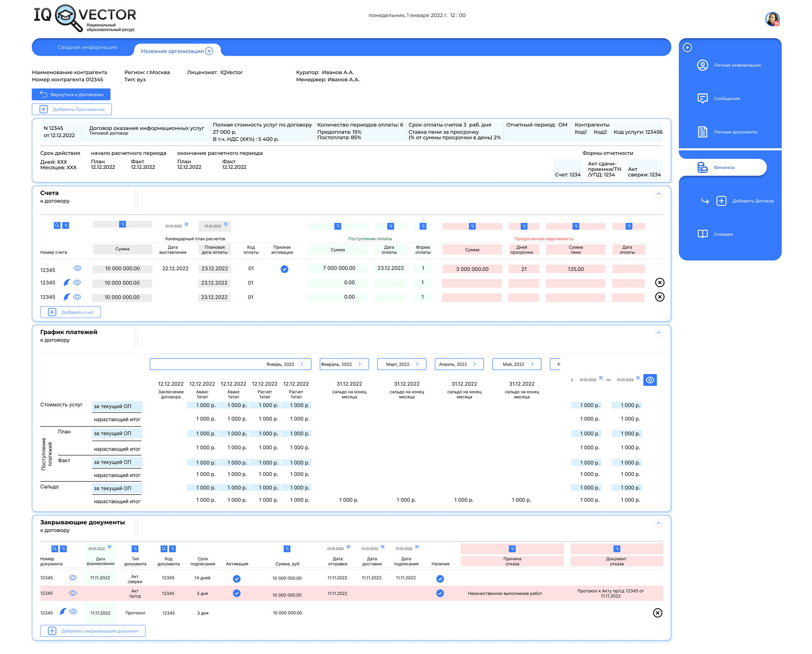Click the search icon above Код документа
Viewport: 812px width, 654px height.
(x=164, y=549)
